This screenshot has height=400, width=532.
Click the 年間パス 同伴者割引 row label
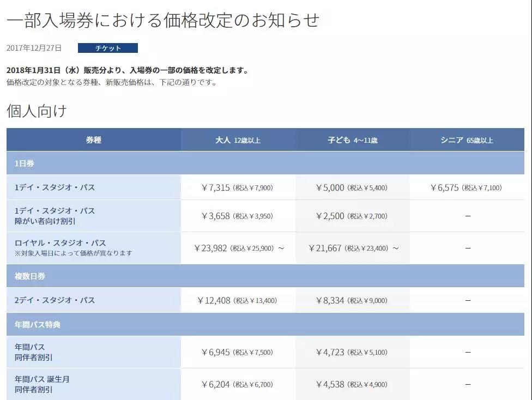pos(34,352)
